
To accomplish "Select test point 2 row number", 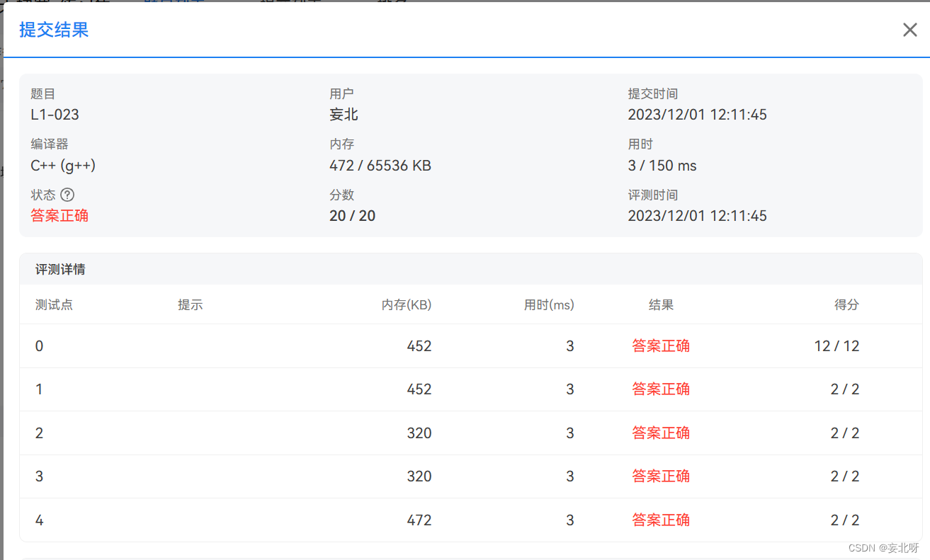I will pyautogui.click(x=39, y=433).
